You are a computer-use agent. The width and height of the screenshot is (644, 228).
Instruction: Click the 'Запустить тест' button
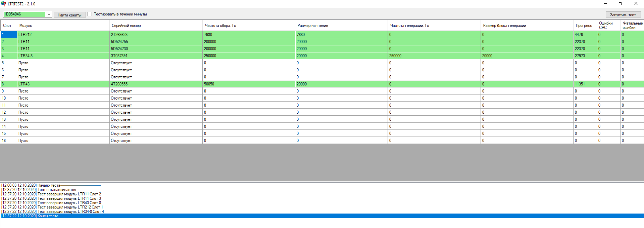click(623, 14)
